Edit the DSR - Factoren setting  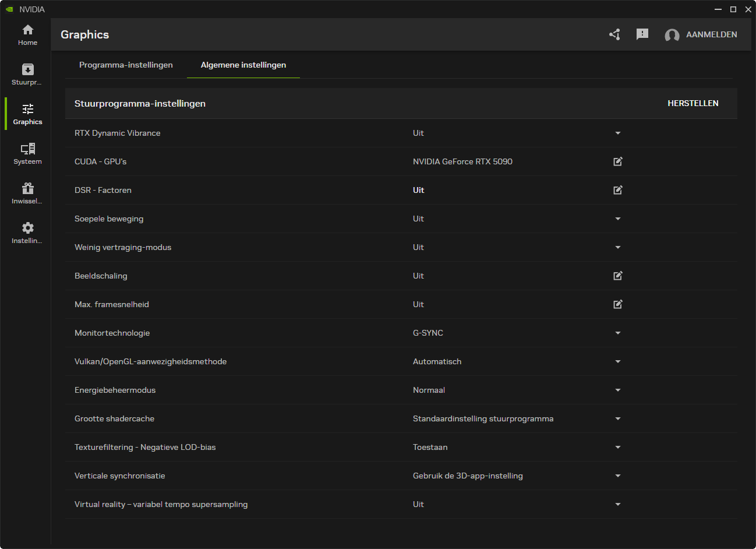pyautogui.click(x=618, y=190)
